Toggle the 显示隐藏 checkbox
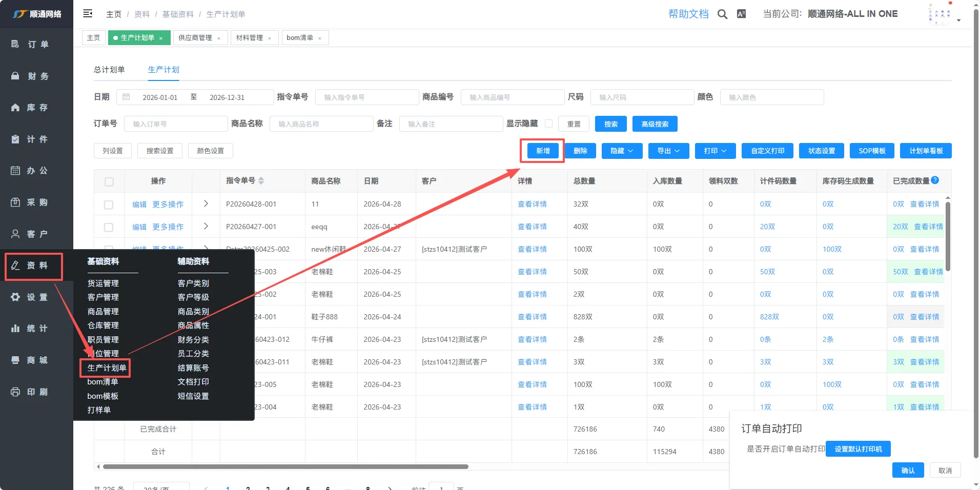This screenshot has height=490, width=980. tap(548, 124)
